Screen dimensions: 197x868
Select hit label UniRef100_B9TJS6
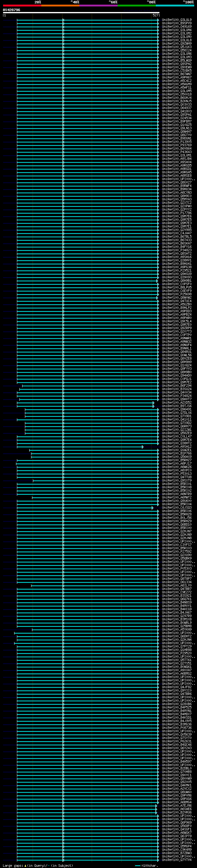pyautogui.click(x=177, y=406)
